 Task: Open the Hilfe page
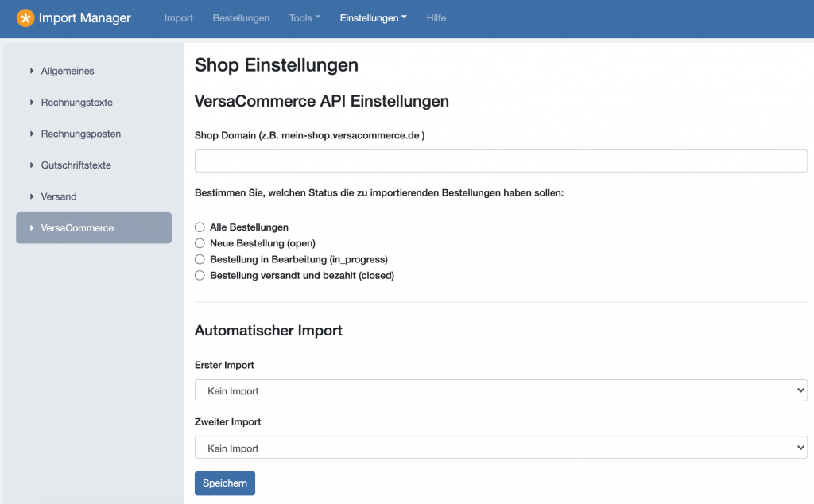(436, 18)
